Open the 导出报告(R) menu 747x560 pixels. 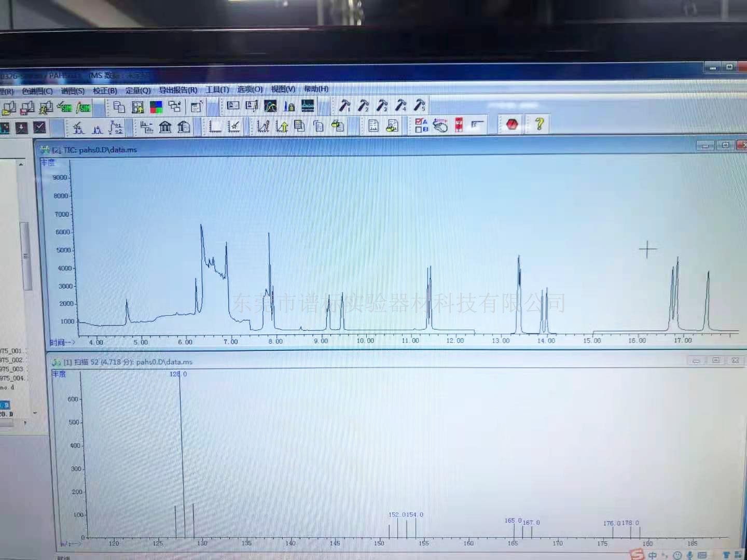[178, 90]
